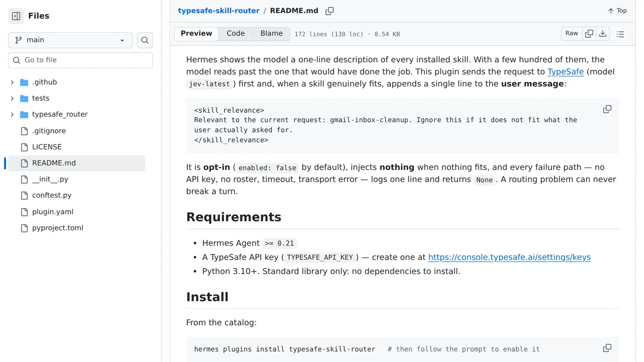Expand the .github folder chevron

coord(12,82)
